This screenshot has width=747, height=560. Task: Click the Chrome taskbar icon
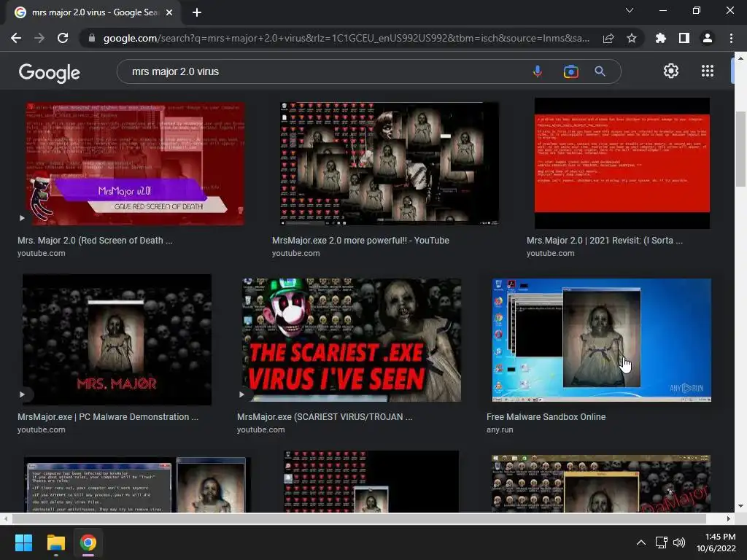point(88,542)
